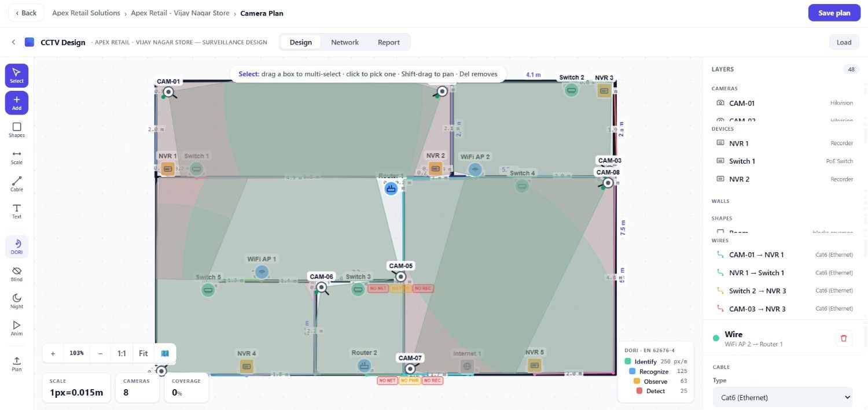Click the Router 1 device icon
The width and height of the screenshot is (868, 410).
[391, 188]
